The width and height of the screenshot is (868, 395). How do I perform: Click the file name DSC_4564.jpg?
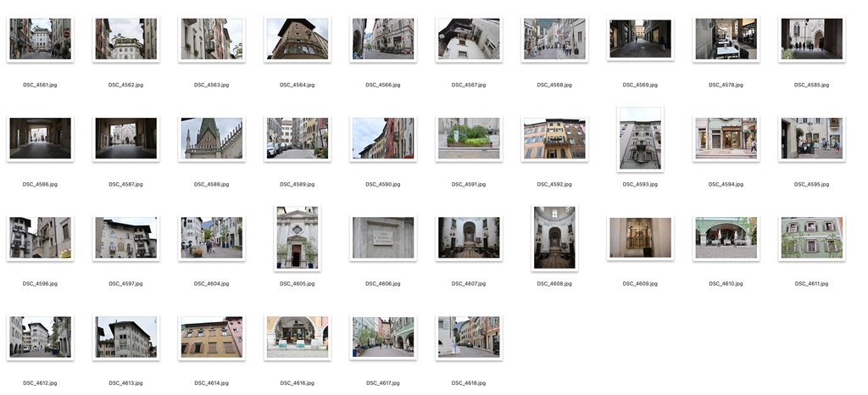click(298, 86)
